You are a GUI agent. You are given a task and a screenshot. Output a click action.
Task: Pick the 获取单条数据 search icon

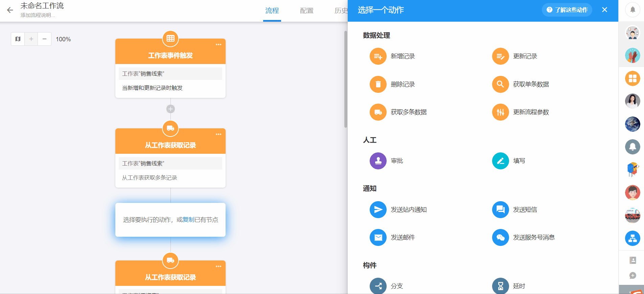(500, 84)
